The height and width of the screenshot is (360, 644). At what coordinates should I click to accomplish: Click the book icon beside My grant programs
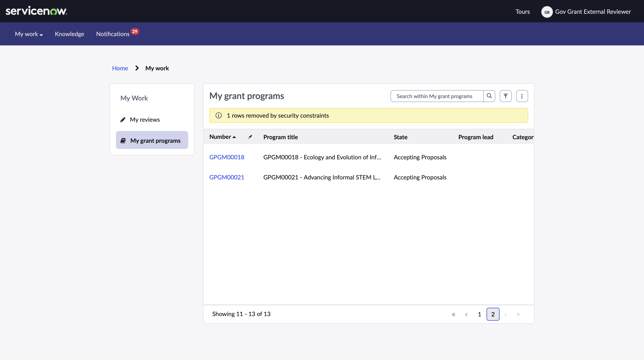coord(123,141)
